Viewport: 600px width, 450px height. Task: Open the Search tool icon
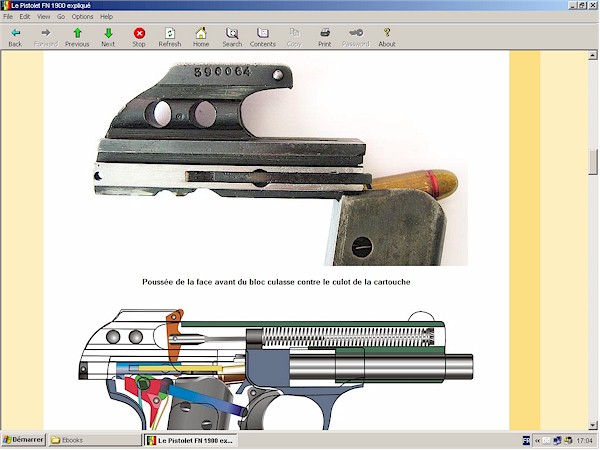[232, 33]
